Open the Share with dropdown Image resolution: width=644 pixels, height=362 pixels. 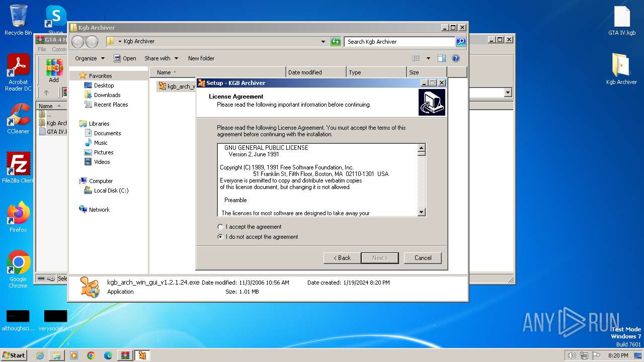161,58
